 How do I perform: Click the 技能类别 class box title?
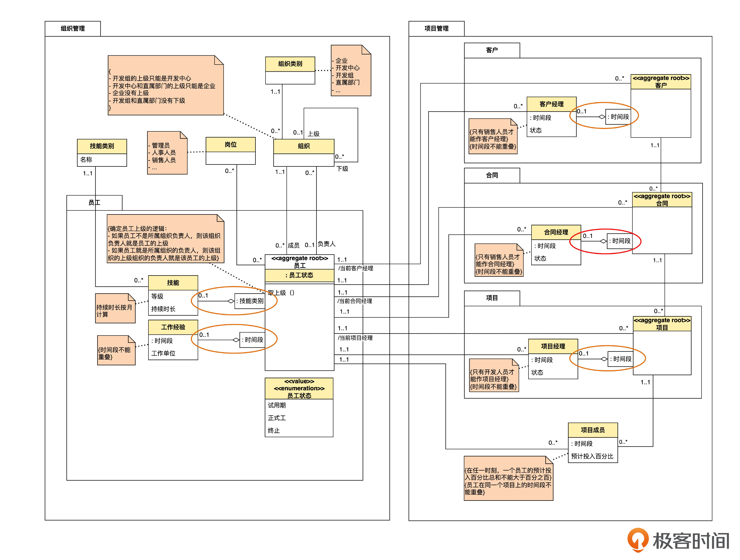102,146
